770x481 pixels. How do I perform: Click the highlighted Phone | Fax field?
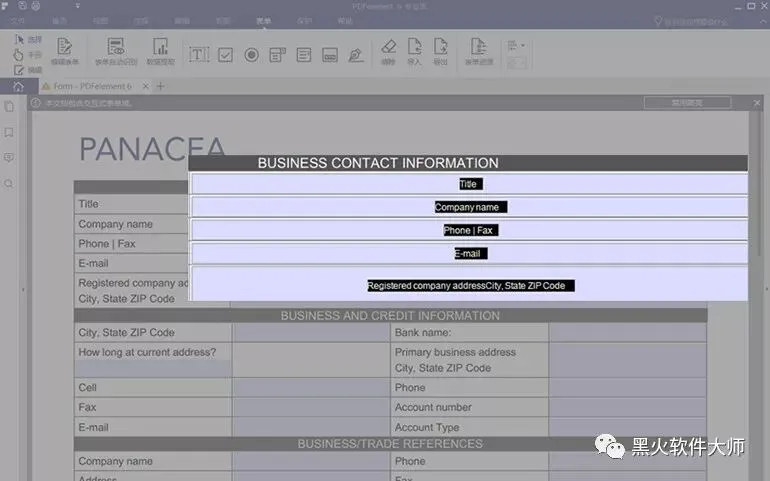(x=469, y=230)
